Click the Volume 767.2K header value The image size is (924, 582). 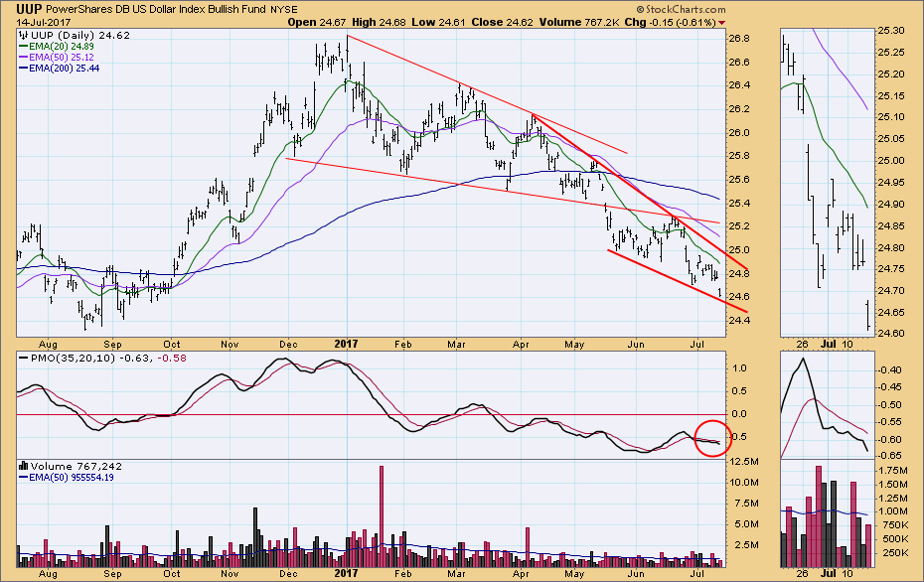click(x=578, y=23)
